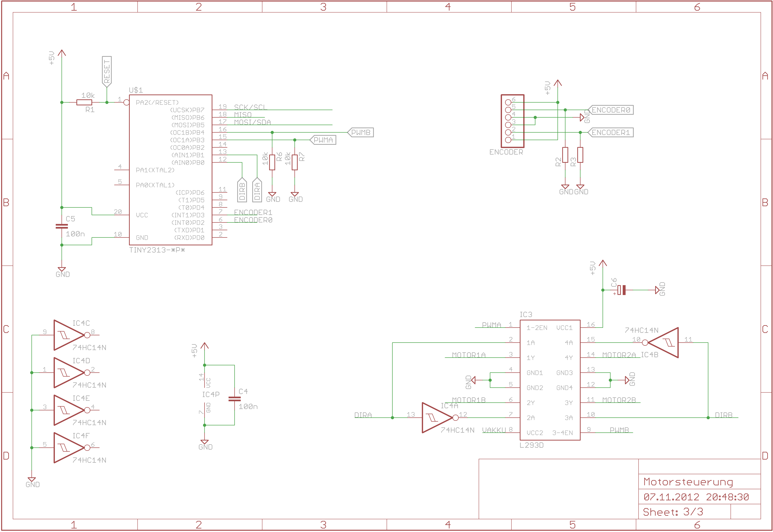Click the PWMB net label flag
The width and height of the screenshot is (773, 532).
tap(361, 132)
